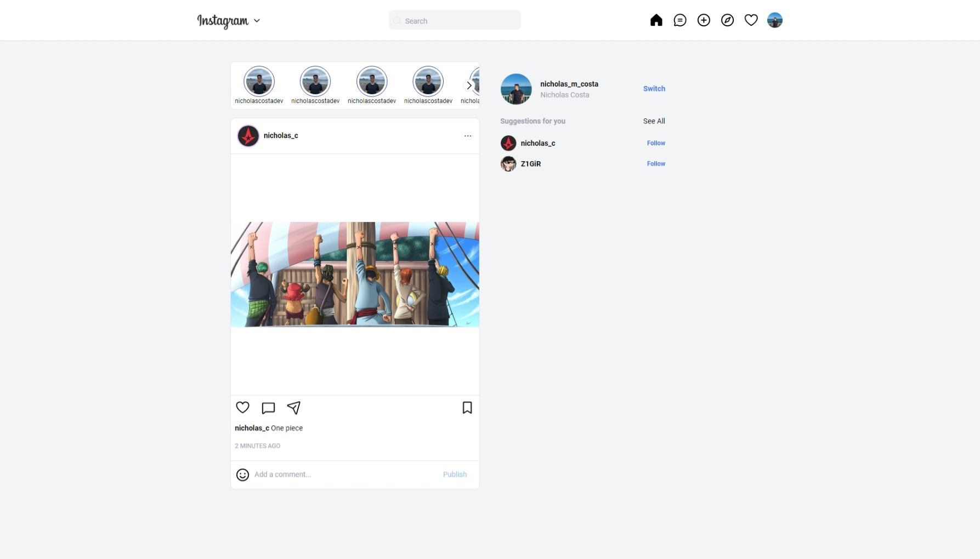Open the first nicholascostadev story
The height and width of the screenshot is (559, 980).
pyautogui.click(x=259, y=85)
